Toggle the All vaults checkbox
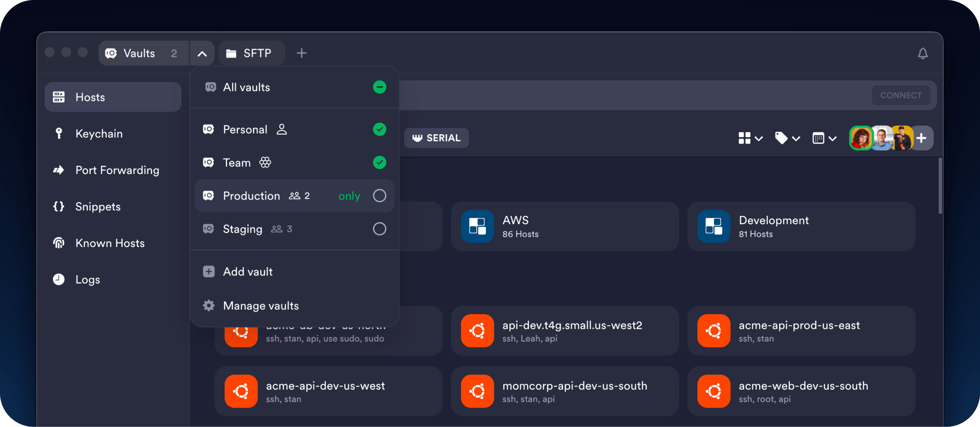Screen dimensions: 980x427 click(x=379, y=87)
